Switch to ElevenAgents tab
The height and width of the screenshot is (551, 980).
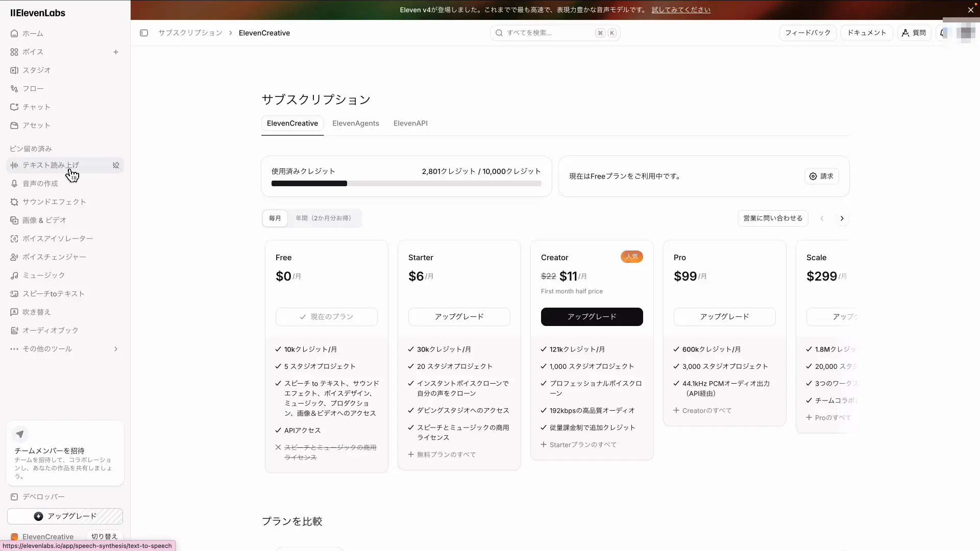pos(356,123)
